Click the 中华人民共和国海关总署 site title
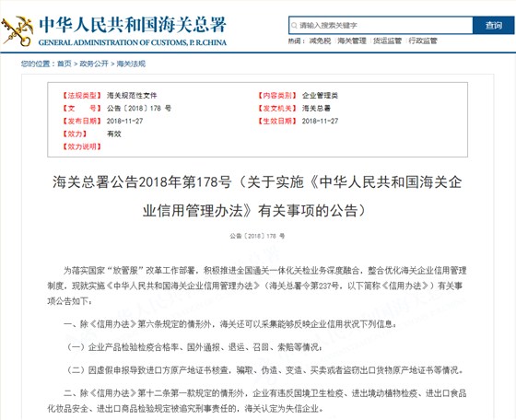This screenshot has width=516, height=420. [x=133, y=25]
